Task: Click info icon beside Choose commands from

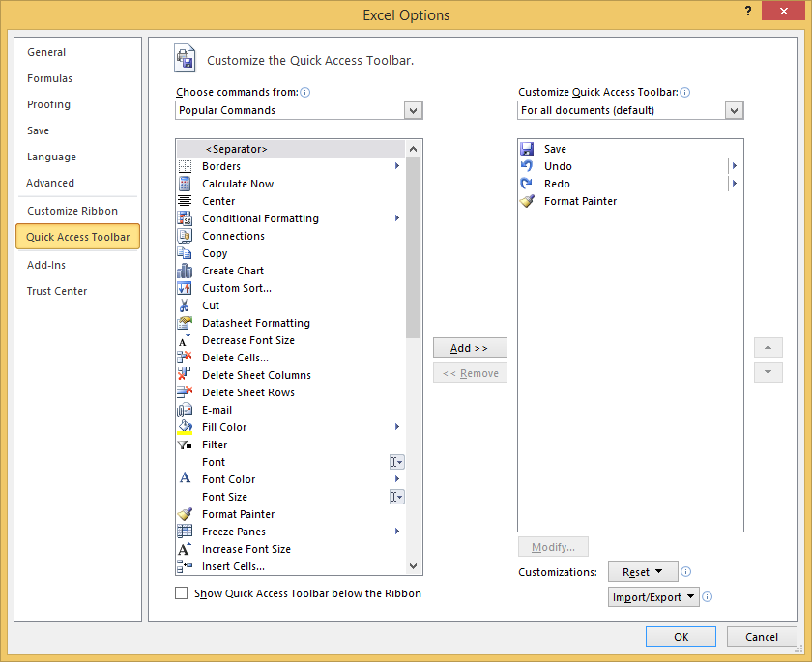Action: click(305, 92)
